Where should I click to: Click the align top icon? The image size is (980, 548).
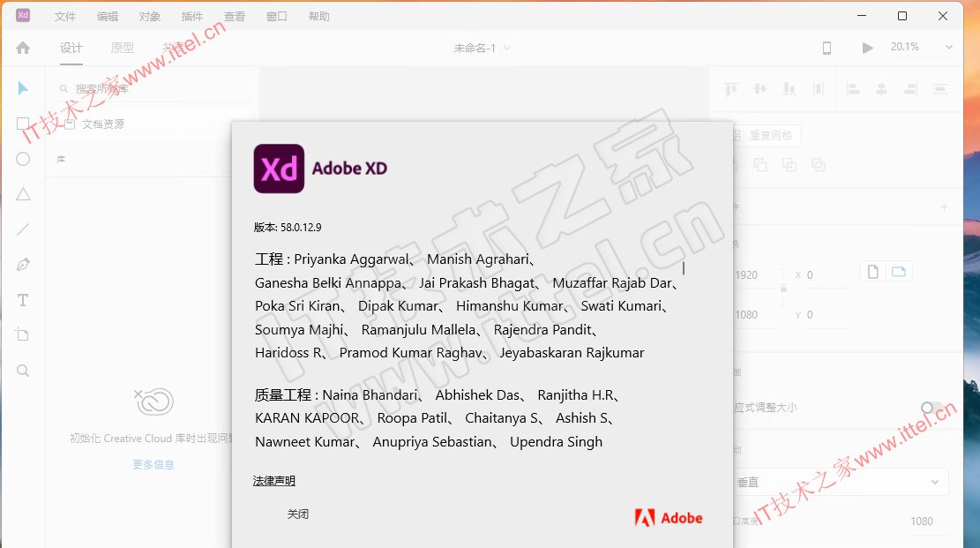tap(730, 89)
